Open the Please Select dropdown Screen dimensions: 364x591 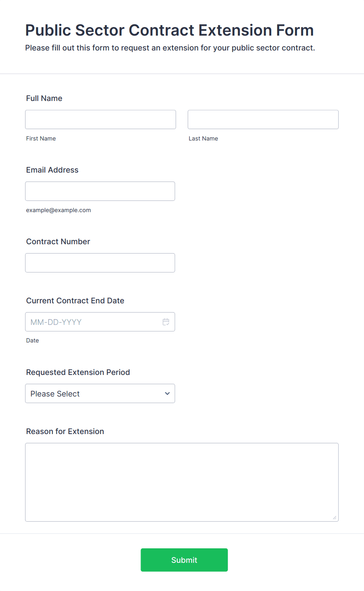coord(100,393)
